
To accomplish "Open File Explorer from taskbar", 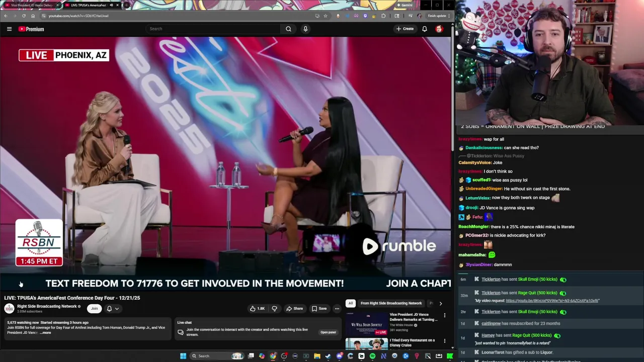I will (317, 356).
